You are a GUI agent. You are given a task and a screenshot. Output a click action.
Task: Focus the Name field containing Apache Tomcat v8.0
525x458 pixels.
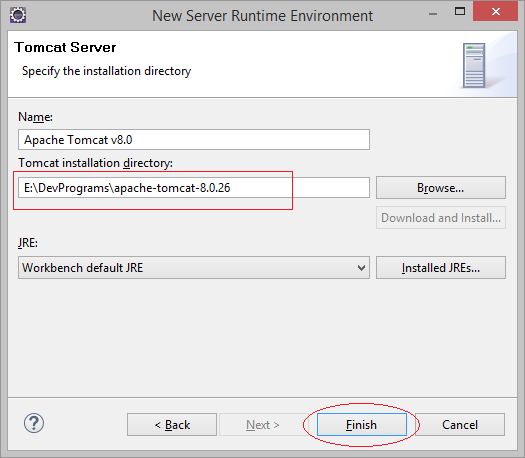tap(194, 140)
